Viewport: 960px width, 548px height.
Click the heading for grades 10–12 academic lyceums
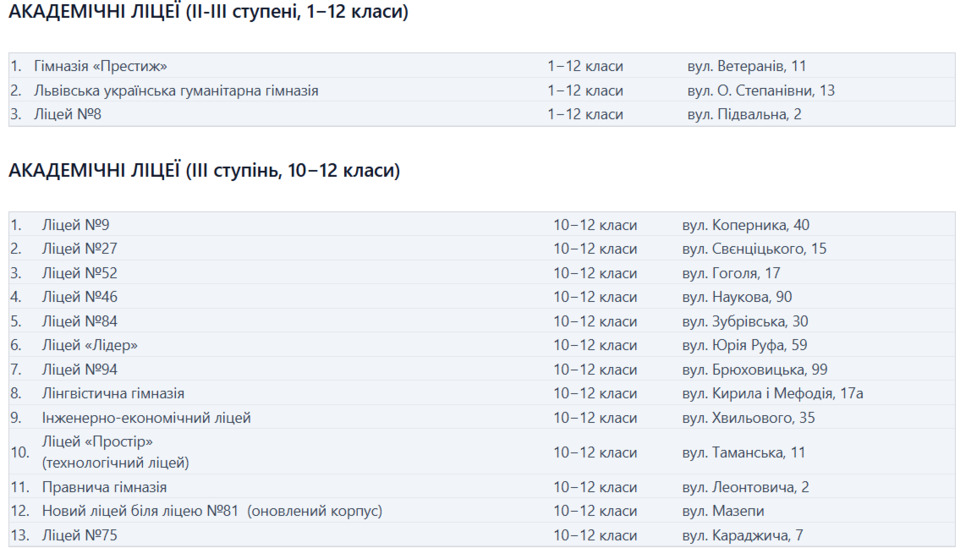(x=204, y=171)
